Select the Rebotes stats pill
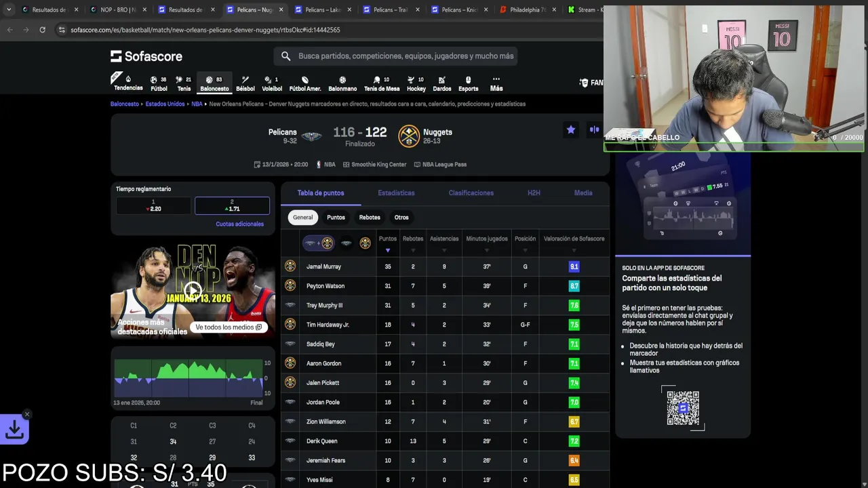 click(370, 218)
